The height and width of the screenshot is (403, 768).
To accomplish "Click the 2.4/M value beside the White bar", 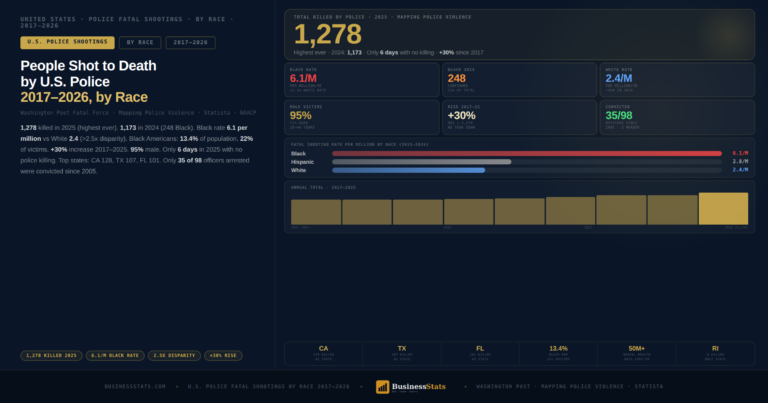I will [740, 170].
